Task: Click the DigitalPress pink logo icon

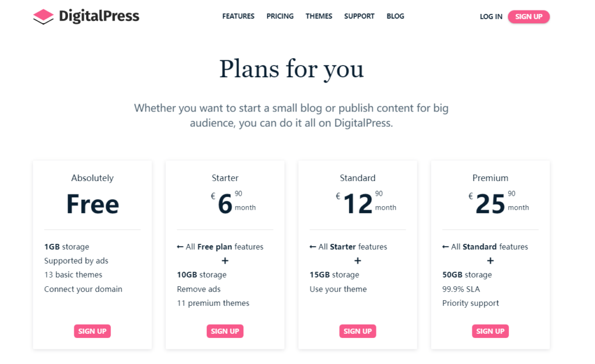Action: 43,17
